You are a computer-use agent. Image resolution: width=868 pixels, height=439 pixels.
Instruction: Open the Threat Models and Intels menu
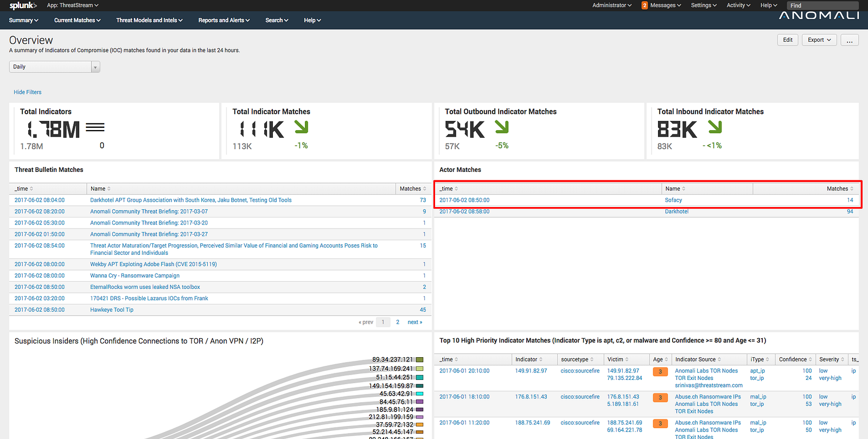[x=149, y=20]
